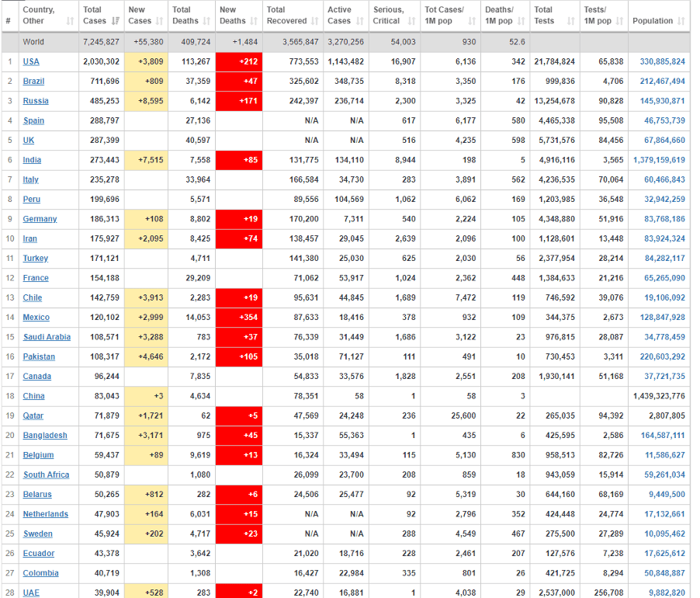The width and height of the screenshot is (700, 598).
Task: Open the Saudi Arabia country link
Action: click(x=47, y=337)
